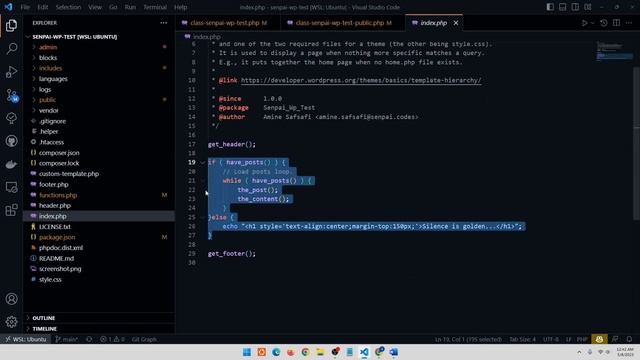Click Customize Layout icon in title bar
Image resolution: width=640 pixels, height=360 pixels.
[588, 7]
